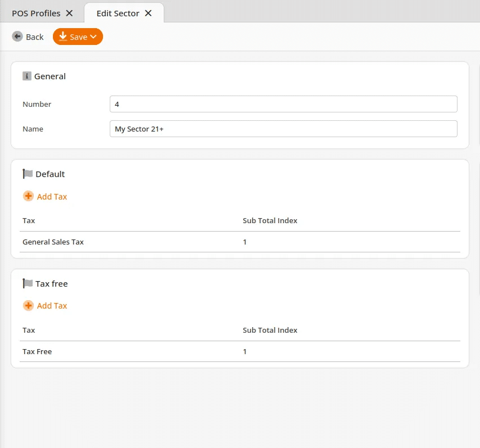Select the General Sales Tax row

click(x=240, y=242)
